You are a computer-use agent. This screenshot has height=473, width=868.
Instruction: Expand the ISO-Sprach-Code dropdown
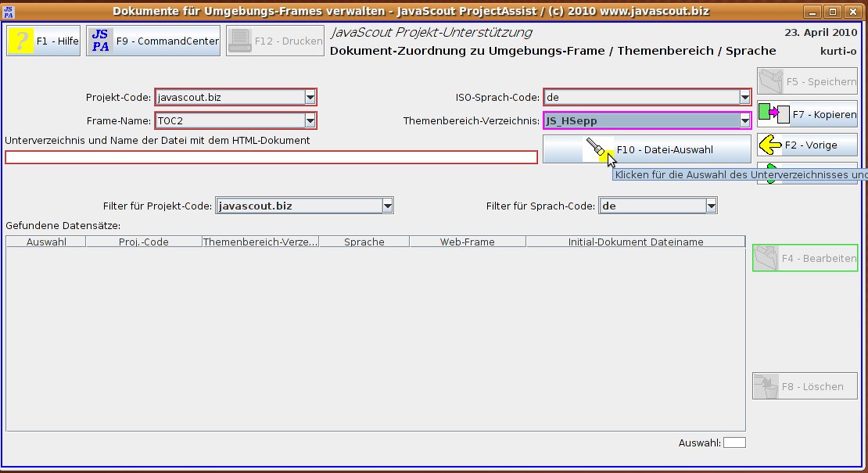click(744, 97)
